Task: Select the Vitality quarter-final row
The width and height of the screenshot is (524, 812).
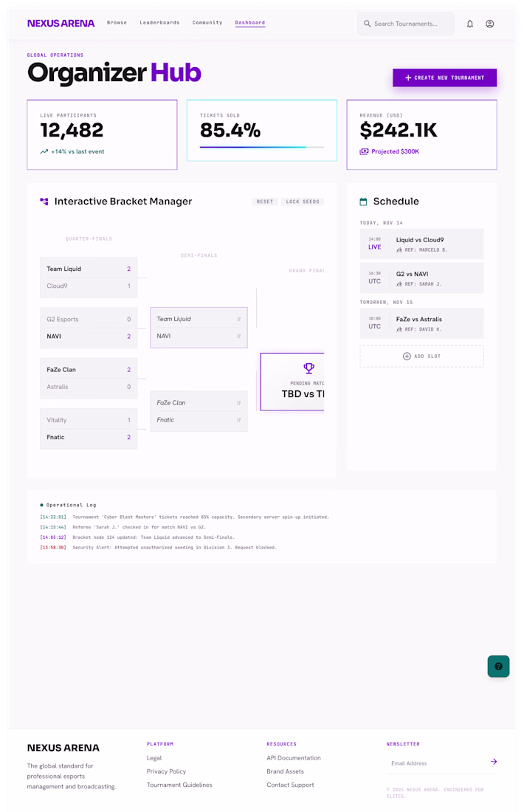Action: (x=89, y=420)
